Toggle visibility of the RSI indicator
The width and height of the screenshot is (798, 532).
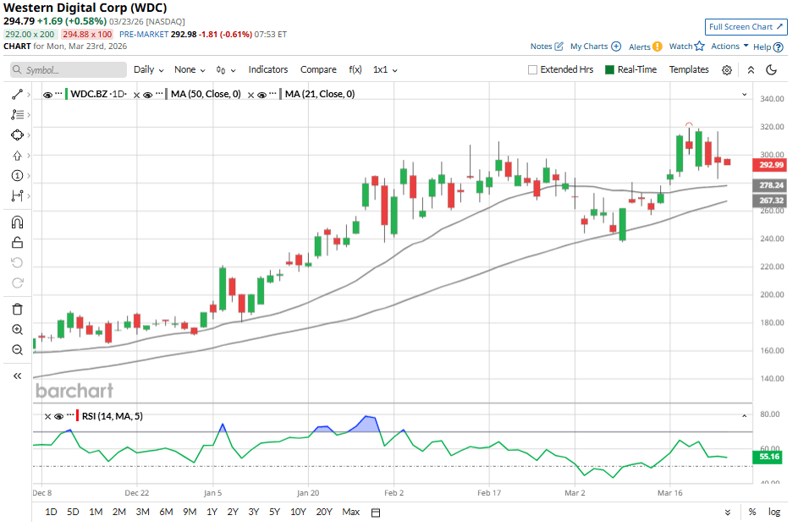[58, 416]
